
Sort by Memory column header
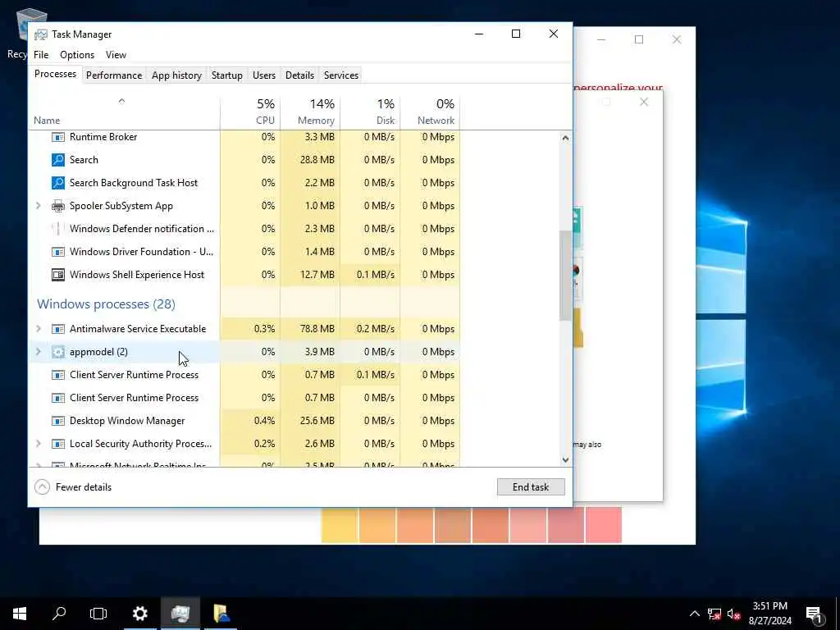click(310, 112)
